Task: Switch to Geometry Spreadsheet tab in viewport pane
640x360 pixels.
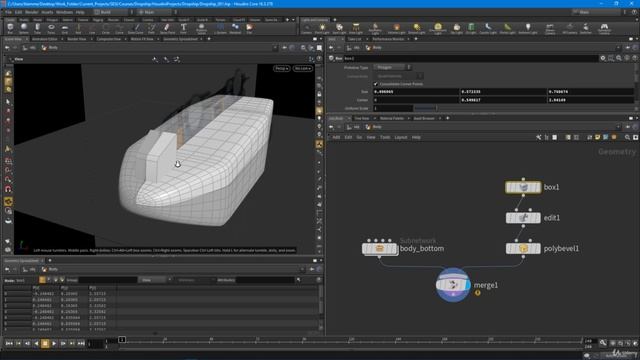Action: point(180,39)
